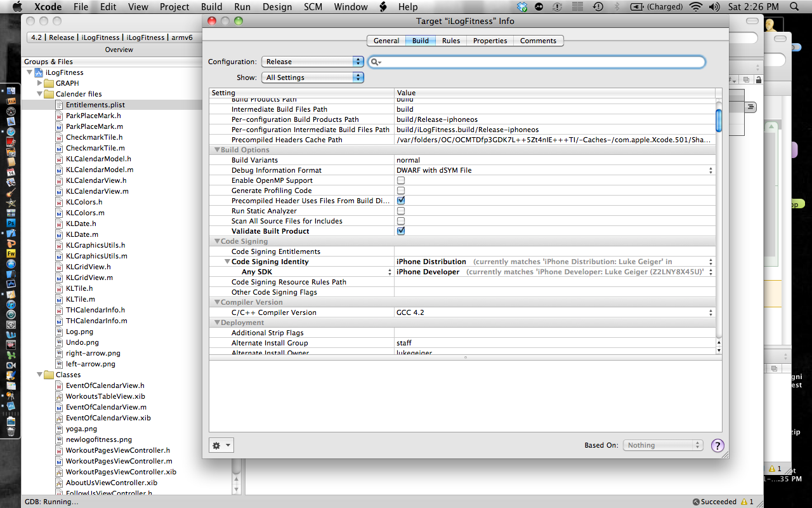Click the Setting column header
Image resolution: width=812 pixels, height=508 pixels.
pyautogui.click(x=302, y=93)
